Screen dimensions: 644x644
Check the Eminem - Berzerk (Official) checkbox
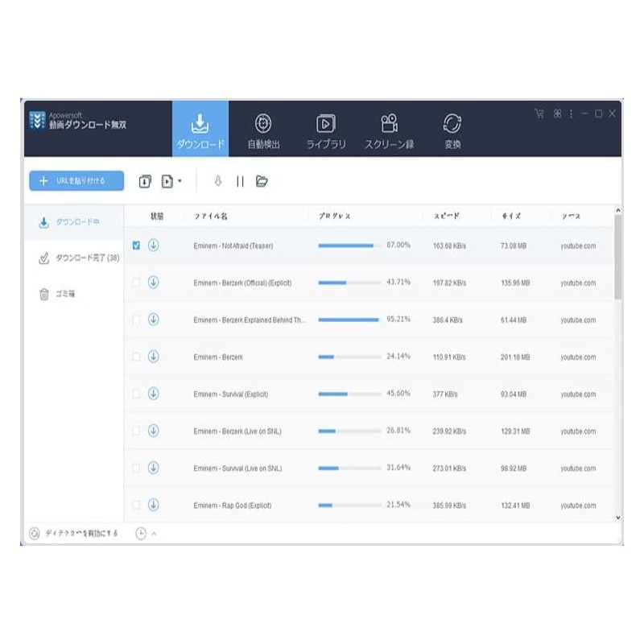tap(136, 283)
